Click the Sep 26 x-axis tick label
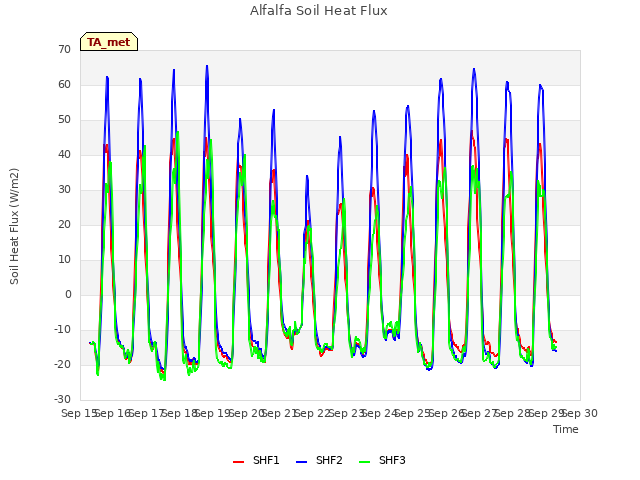 click(x=446, y=413)
